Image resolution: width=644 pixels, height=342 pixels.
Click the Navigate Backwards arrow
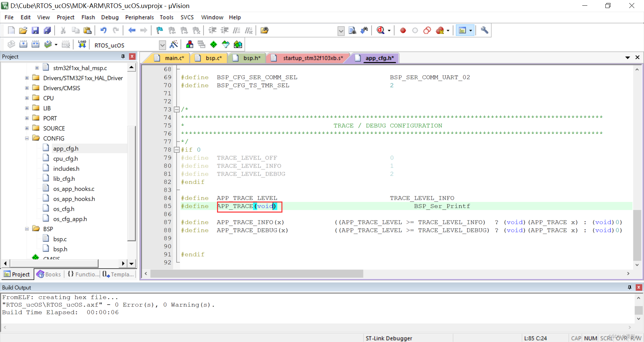click(132, 31)
